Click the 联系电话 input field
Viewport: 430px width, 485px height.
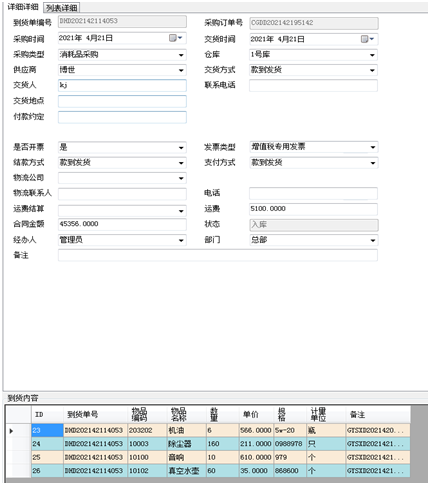[x=313, y=85]
